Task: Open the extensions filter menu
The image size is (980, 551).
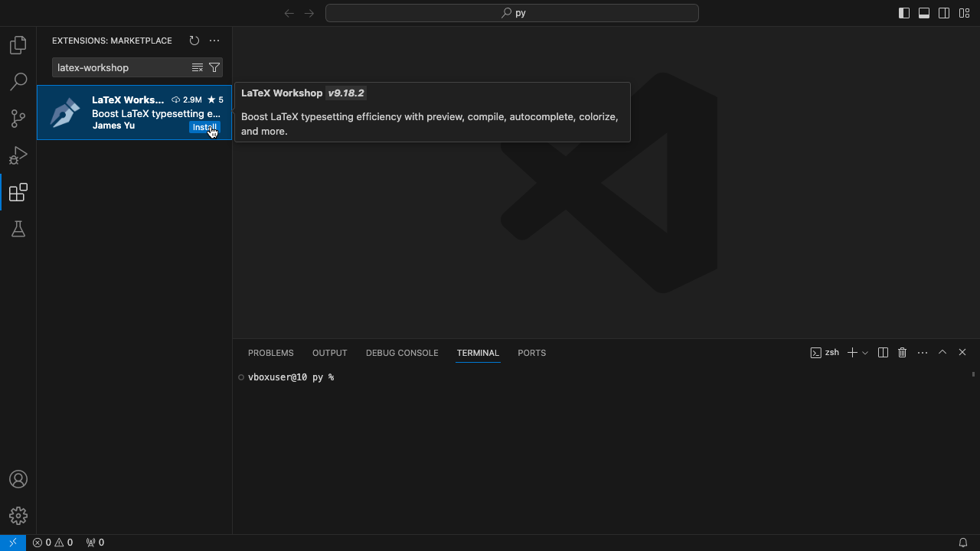Action: pos(214,67)
